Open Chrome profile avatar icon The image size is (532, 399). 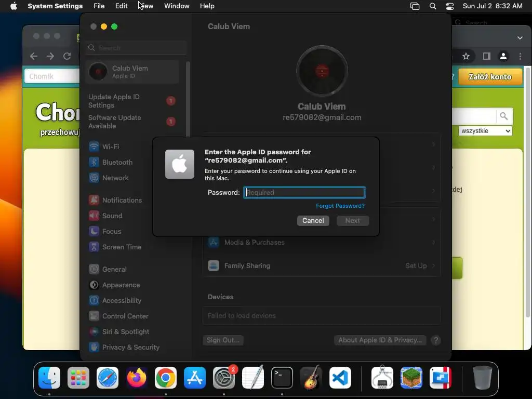point(503,56)
